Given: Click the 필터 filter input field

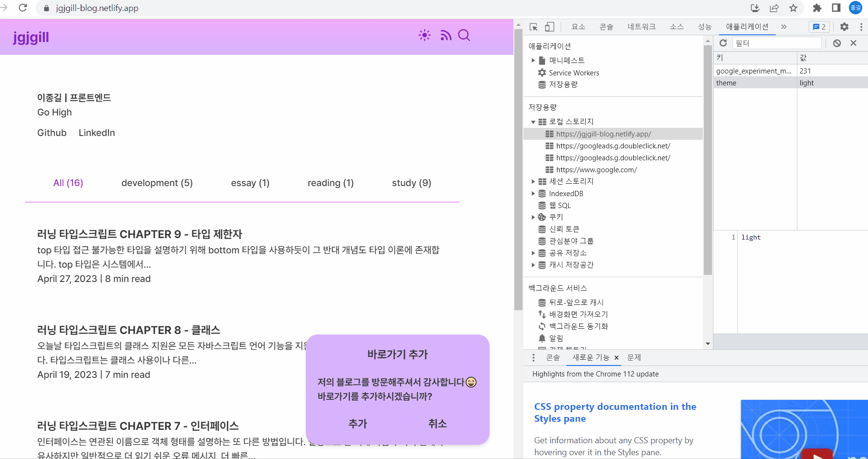Looking at the screenshot, I should pos(776,43).
